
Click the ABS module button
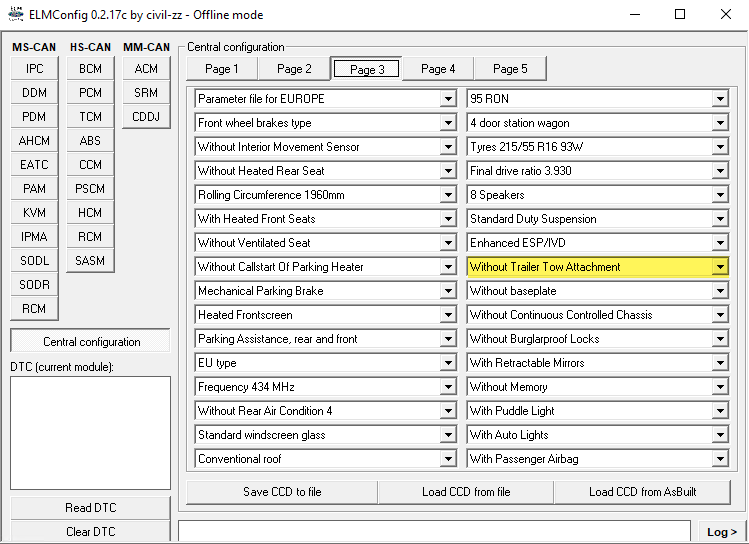tap(90, 141)
